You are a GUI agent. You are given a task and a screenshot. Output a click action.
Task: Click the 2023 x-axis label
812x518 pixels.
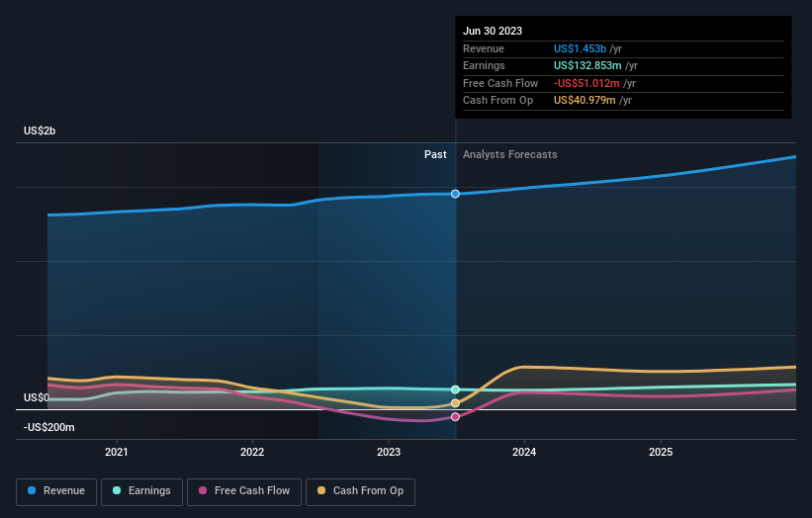pyautogui.click(x=389, y=452)
